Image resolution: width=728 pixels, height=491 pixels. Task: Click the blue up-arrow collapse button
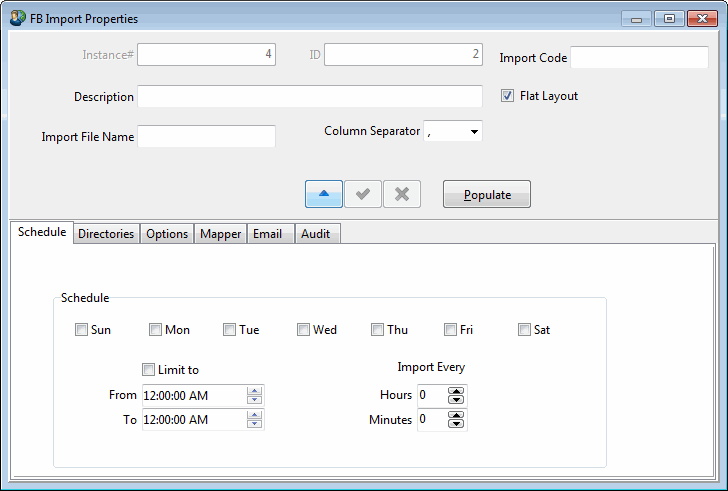pyautogui.click(x=324, y=194)
